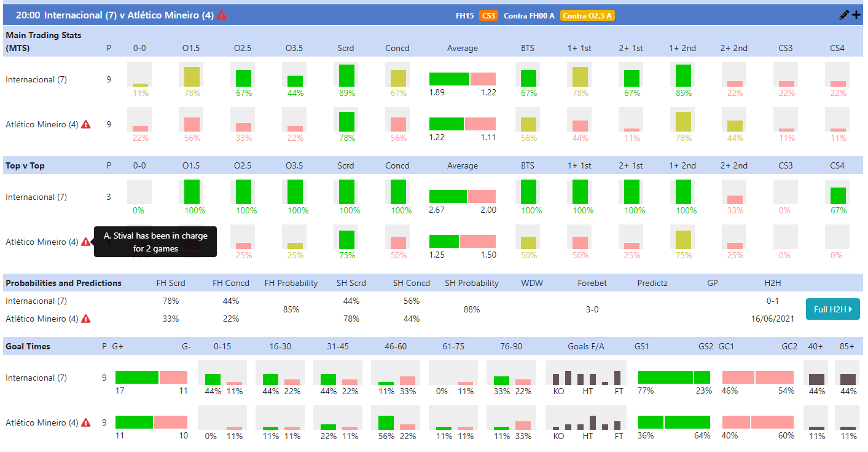Select the O2.5 column header

click(243, 47)
